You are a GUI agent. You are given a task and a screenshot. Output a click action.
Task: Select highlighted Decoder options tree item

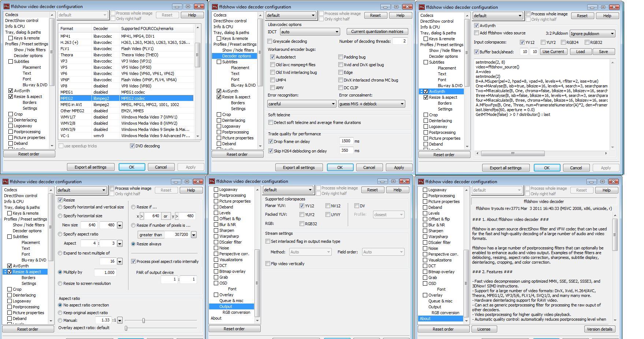237,56
